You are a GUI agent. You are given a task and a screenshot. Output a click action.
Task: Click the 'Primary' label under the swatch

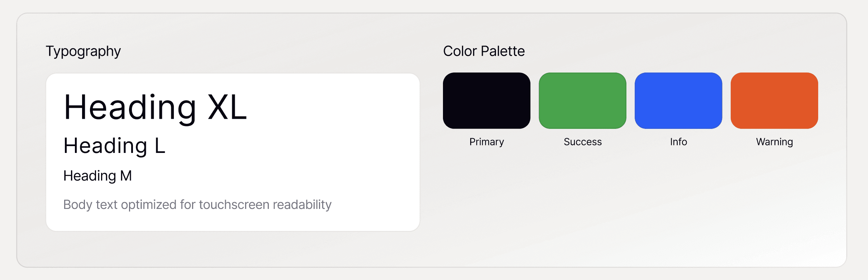[x=486, y=142]
